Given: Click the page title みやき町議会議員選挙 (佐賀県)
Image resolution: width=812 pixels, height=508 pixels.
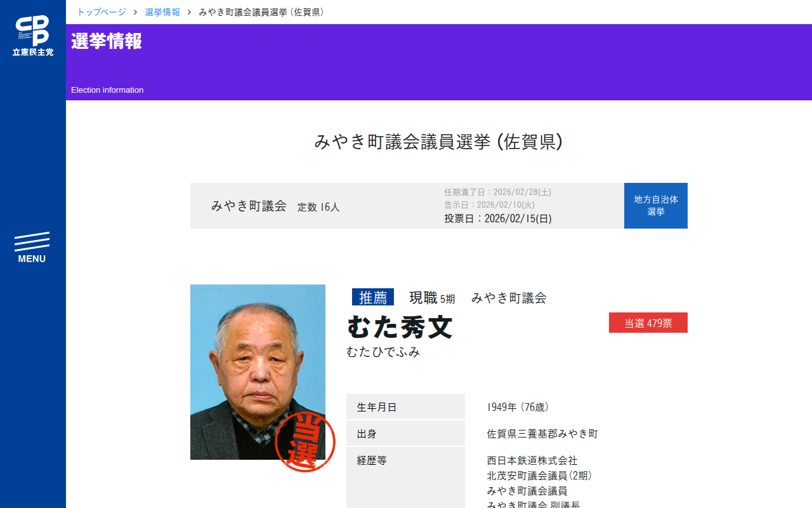Looking at the screenshot, I should click(x=439, y=142).
